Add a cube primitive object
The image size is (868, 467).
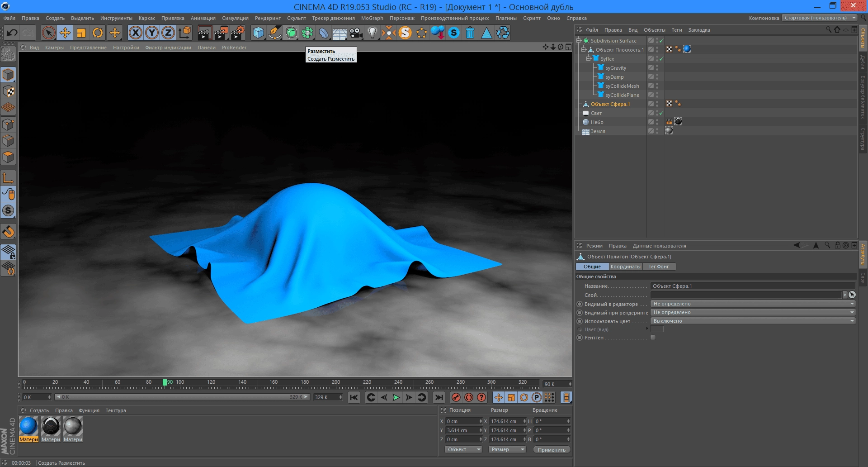258,33
